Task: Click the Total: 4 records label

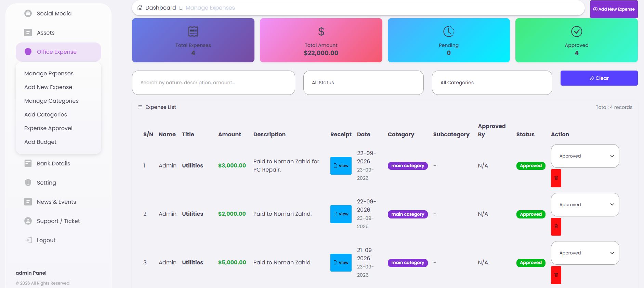Action: pos(614,107)
